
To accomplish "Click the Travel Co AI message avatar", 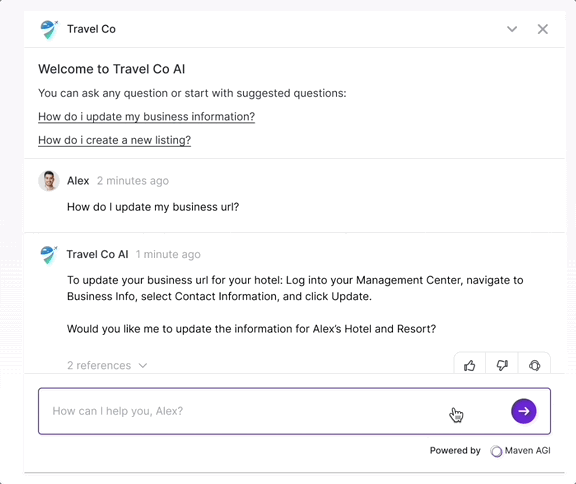I will (49, 255).
